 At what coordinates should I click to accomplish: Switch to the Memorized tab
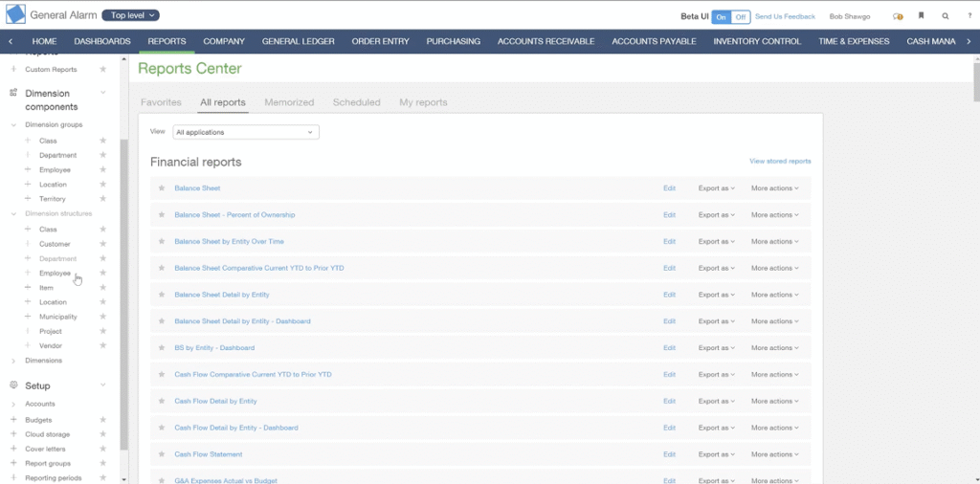coord(289,102)
